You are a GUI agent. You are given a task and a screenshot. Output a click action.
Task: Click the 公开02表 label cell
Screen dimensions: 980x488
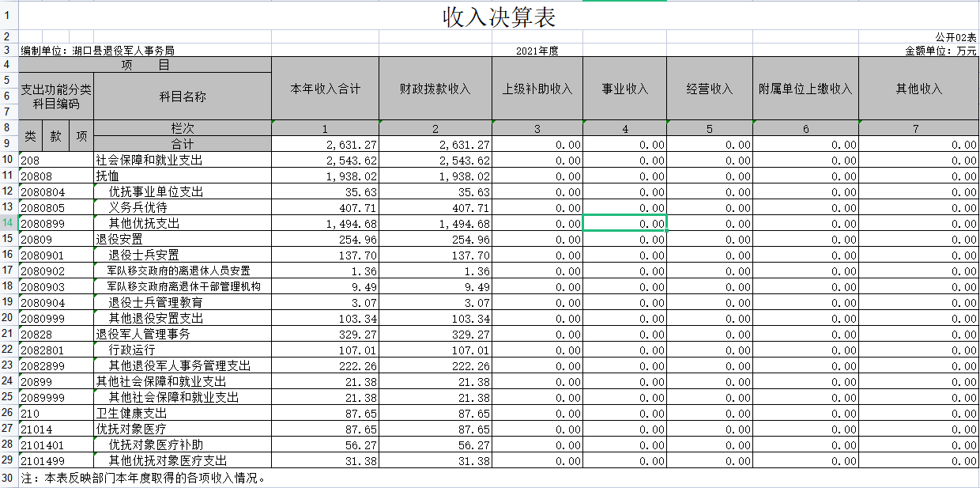(x=955, y=37)
